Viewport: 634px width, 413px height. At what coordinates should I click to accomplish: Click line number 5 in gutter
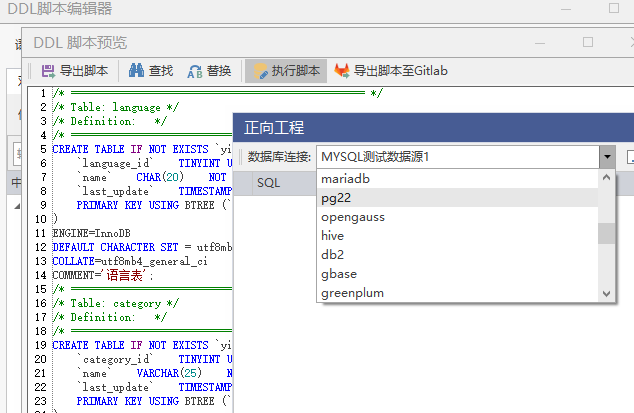click(x=43, y=149)
